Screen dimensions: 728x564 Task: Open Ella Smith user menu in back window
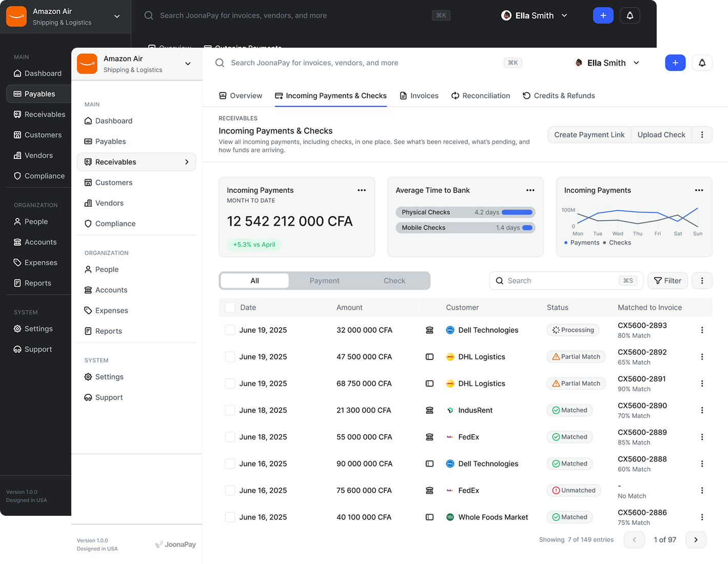535,15
